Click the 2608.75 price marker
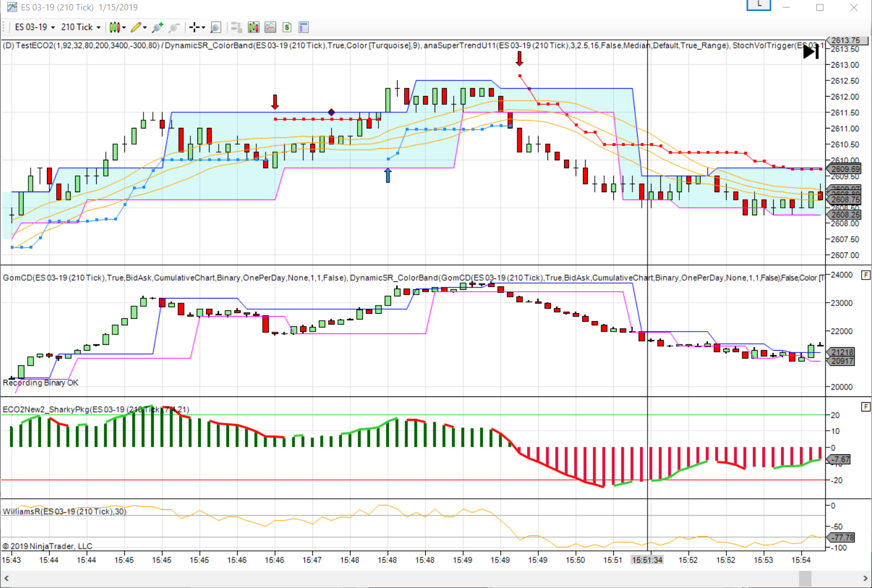This screenshot has height=588, width=872. (x=845, y=200)
